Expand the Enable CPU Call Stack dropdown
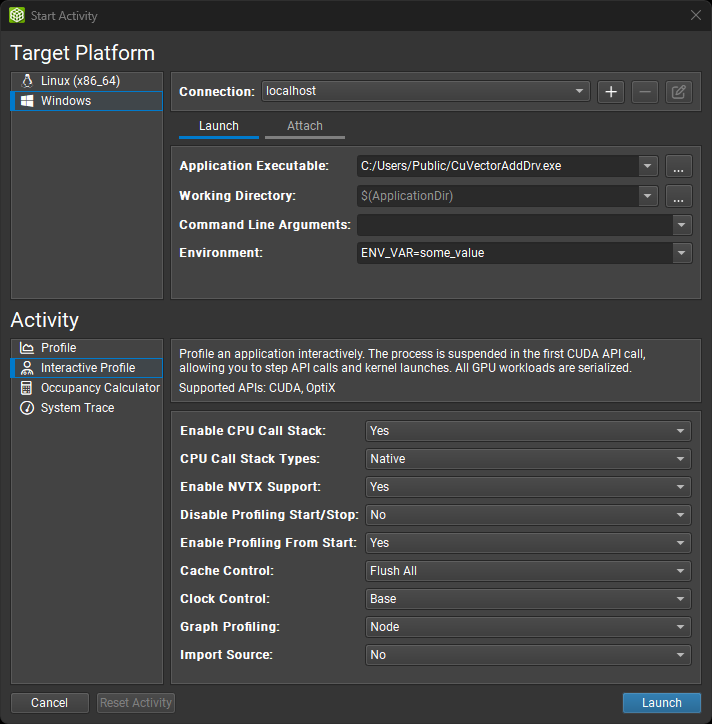 [528, 431]
